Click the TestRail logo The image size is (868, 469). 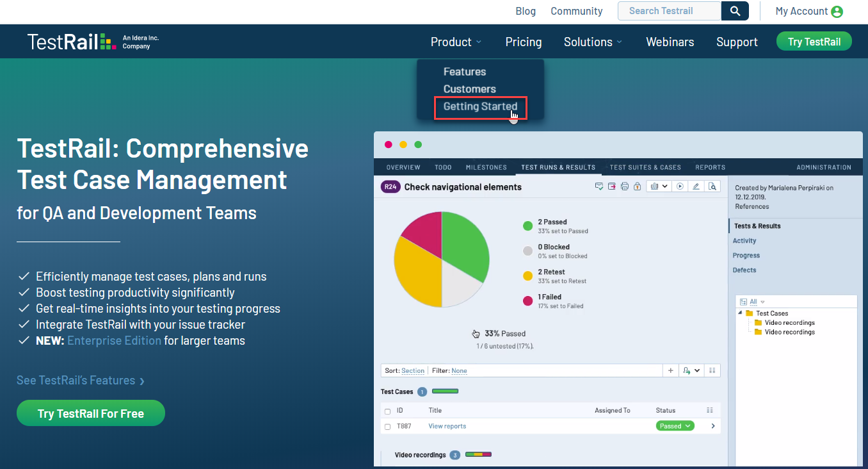[x=72, y=42]
